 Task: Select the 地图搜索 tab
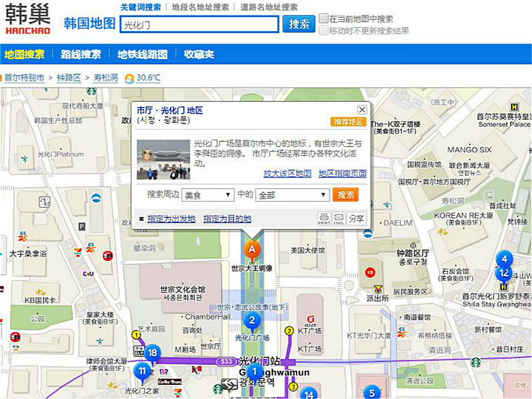(x=24, y=54)
